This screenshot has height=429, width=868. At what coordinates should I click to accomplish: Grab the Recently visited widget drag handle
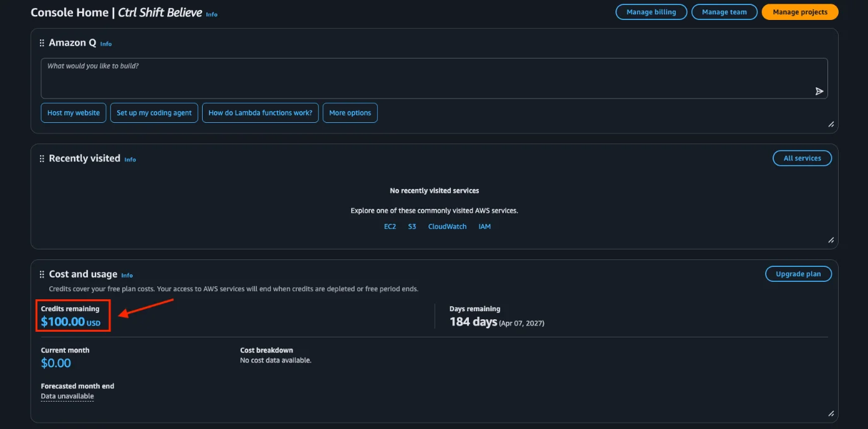pos(42,158)
